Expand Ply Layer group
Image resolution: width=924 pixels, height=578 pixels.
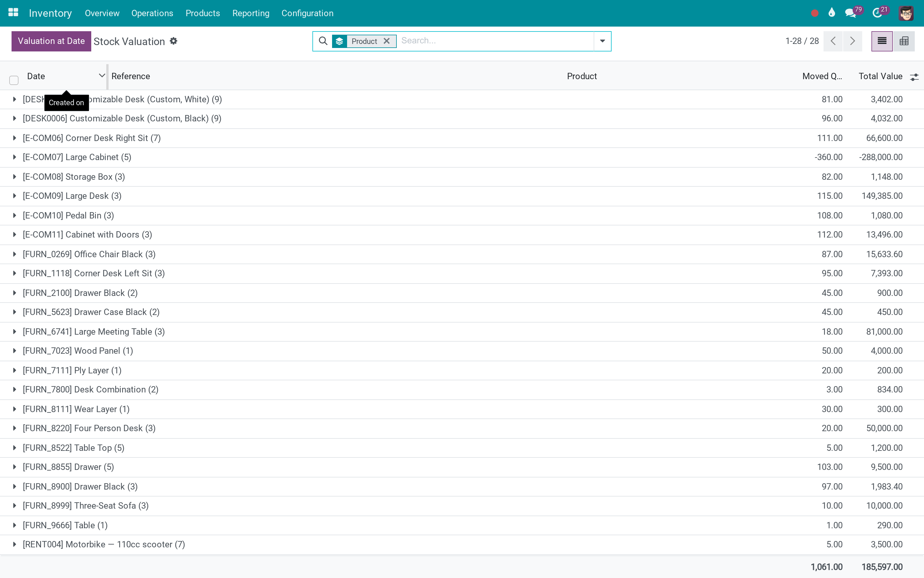pyautogui.click(x=14, y=370)
